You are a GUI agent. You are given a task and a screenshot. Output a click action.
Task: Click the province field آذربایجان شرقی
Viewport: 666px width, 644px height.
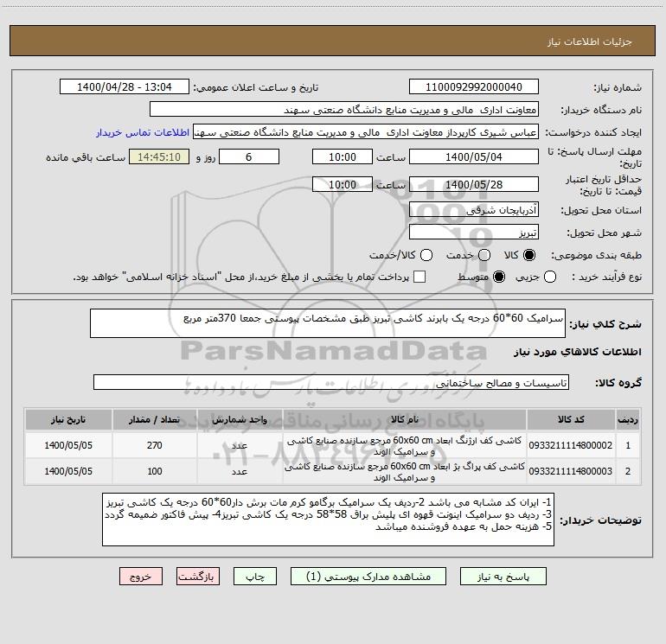pos(474,210)
